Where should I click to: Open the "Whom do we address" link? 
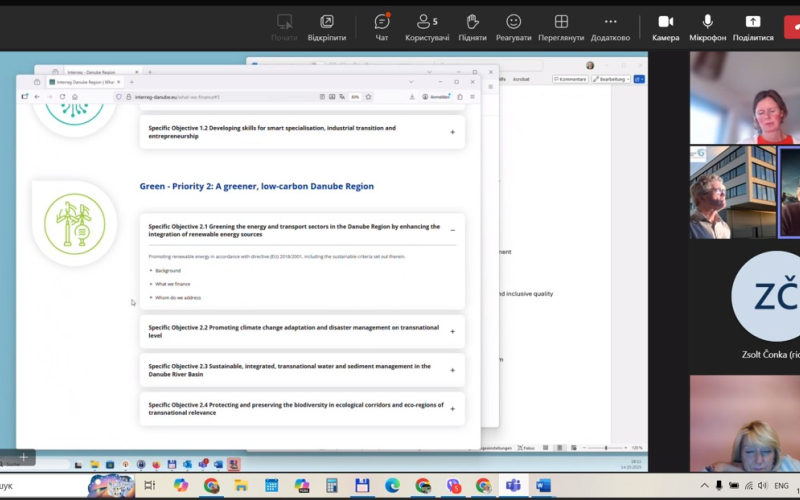[x=177, y=297]
